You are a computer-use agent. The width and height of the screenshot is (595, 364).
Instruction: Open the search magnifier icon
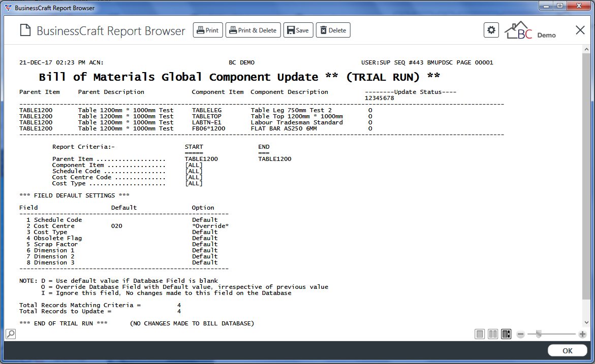11,334
